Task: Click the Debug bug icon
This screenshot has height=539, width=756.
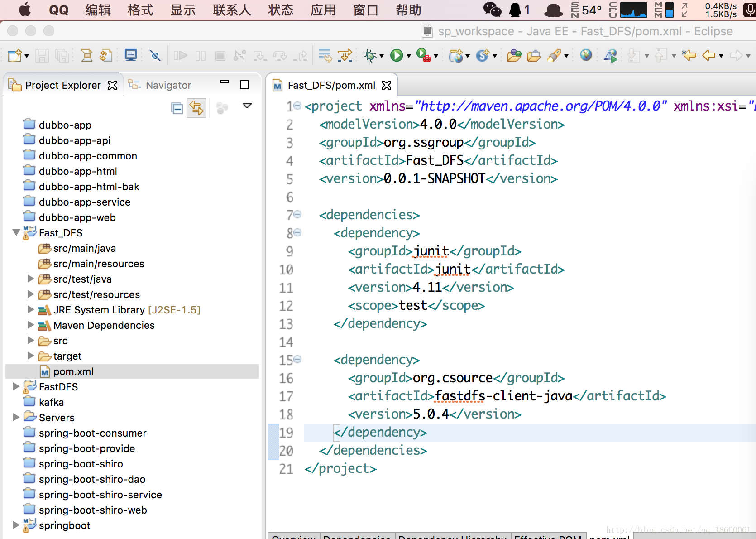Action: tap(370, 55)
